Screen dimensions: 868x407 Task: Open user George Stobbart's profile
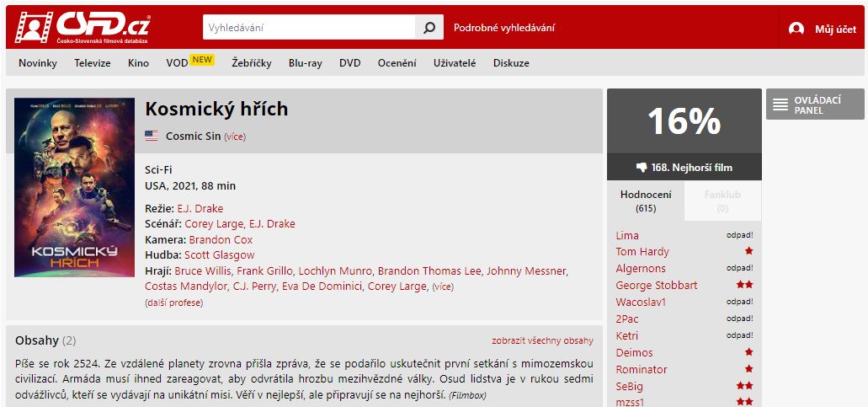click(x=657, y=285)
